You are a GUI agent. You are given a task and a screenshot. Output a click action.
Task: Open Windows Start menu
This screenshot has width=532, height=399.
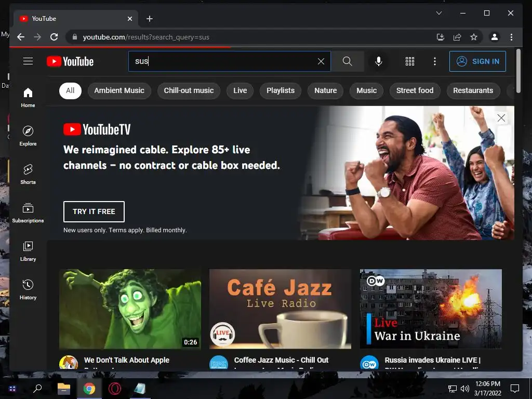[x=12, y=389]
